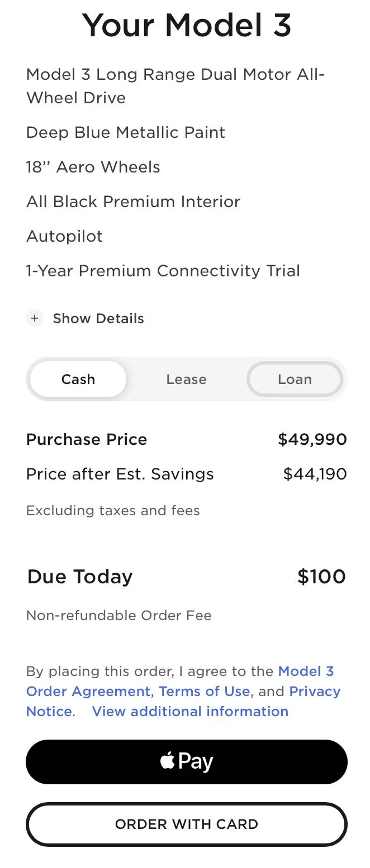Click the Non-refundable Order Fee text
The image size is (370, 868).
[x=118, y=615]
